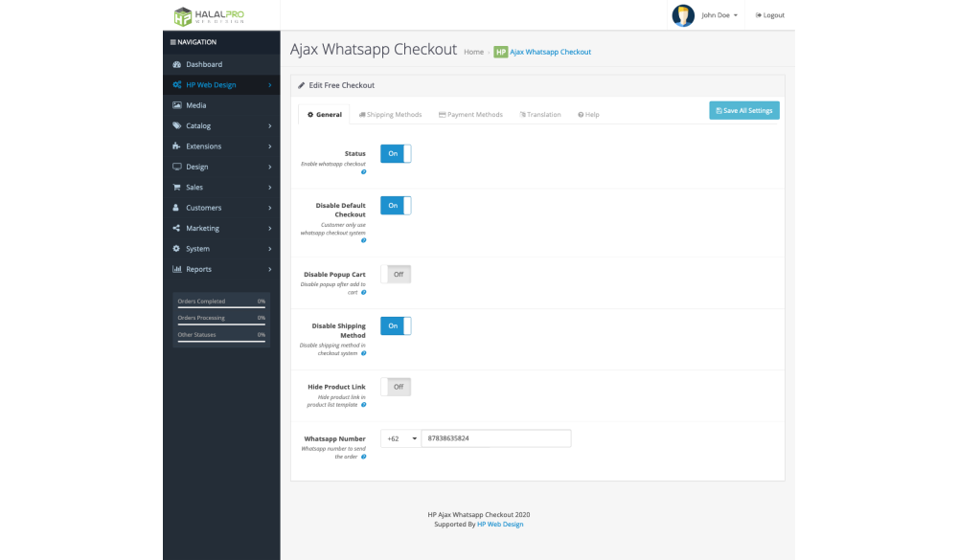The height and width of the screenshot is (560, 958).
Task: Click the Catalog tag icon
Action: coord(176,125)
